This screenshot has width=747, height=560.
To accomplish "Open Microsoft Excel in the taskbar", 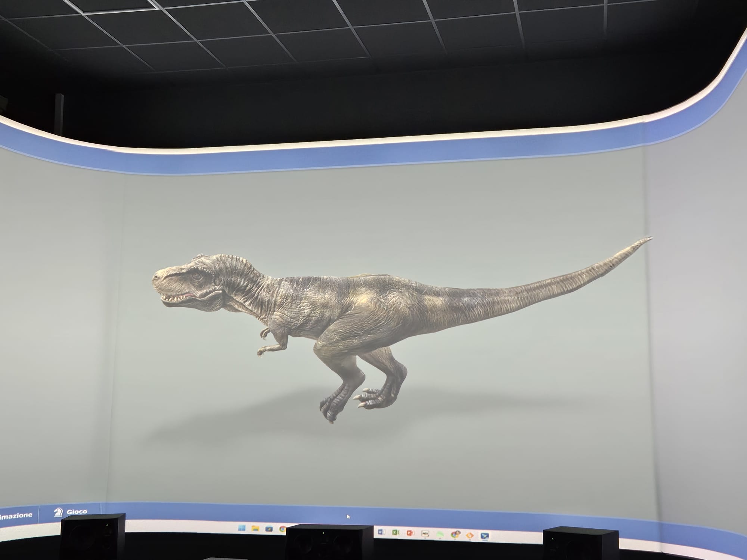I will [x=396, y=532].
